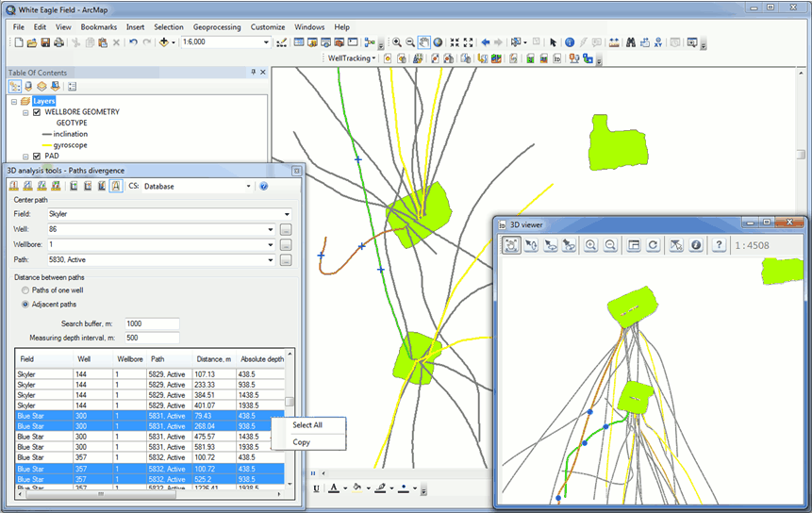Open the WellTracking dropdown menu

[x=352, y=58]
